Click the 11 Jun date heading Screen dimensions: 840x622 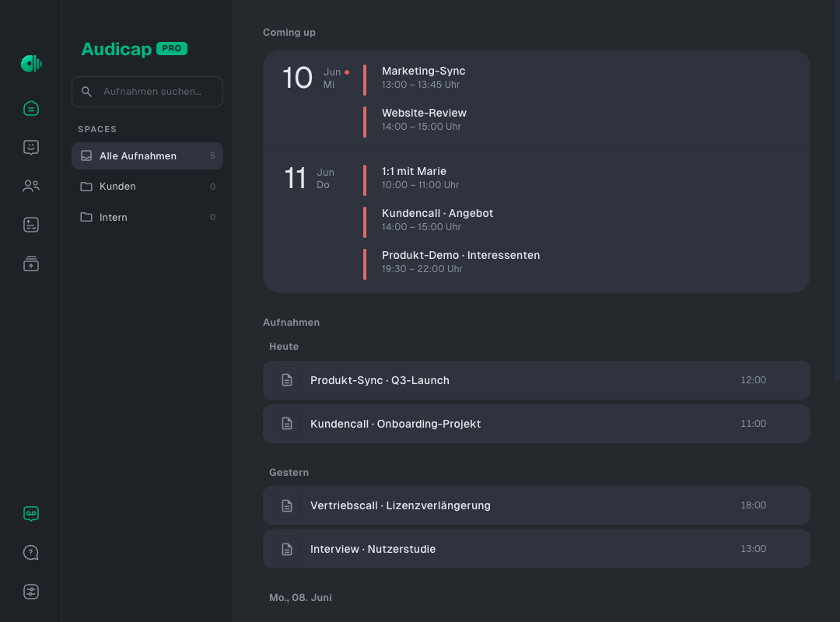(x=309, y=178)
